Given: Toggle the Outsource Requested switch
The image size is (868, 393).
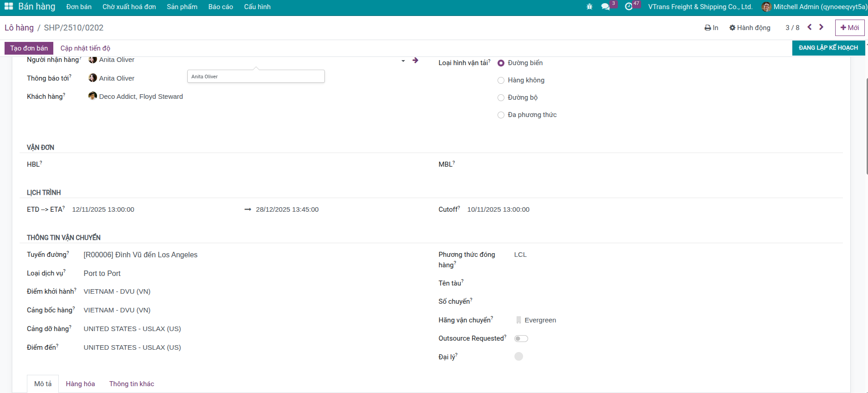Looking at the screenshot, I should (x=521, y=338).
